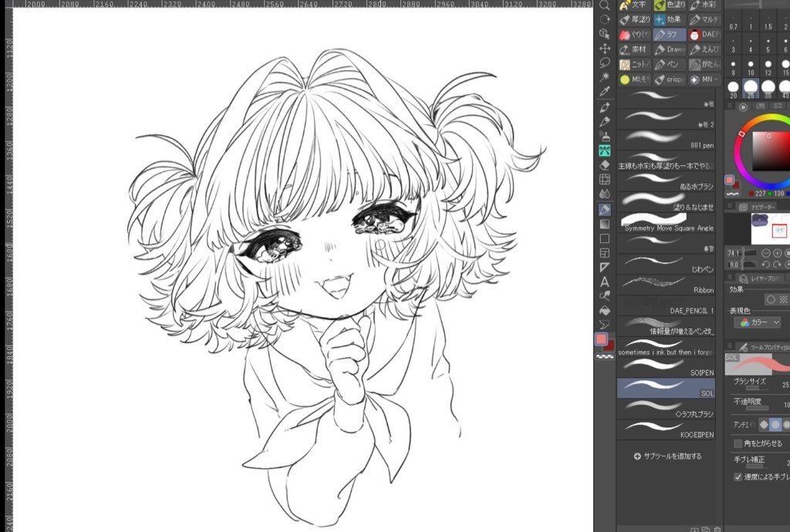790x532 pixels.
Task: Enable the 角をとがらせる checkbox
Action: 738,443
